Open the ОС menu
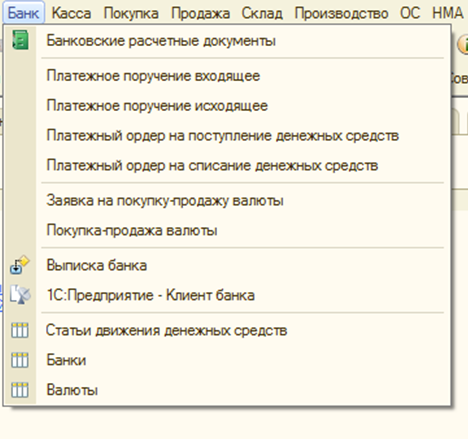 point(410,13)
